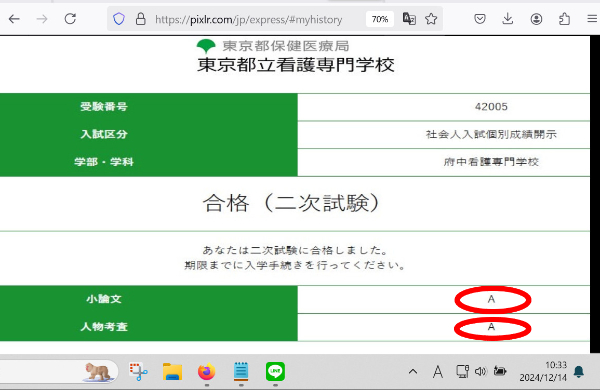Open Notepad from the taskbar

[x=241, y=371]
